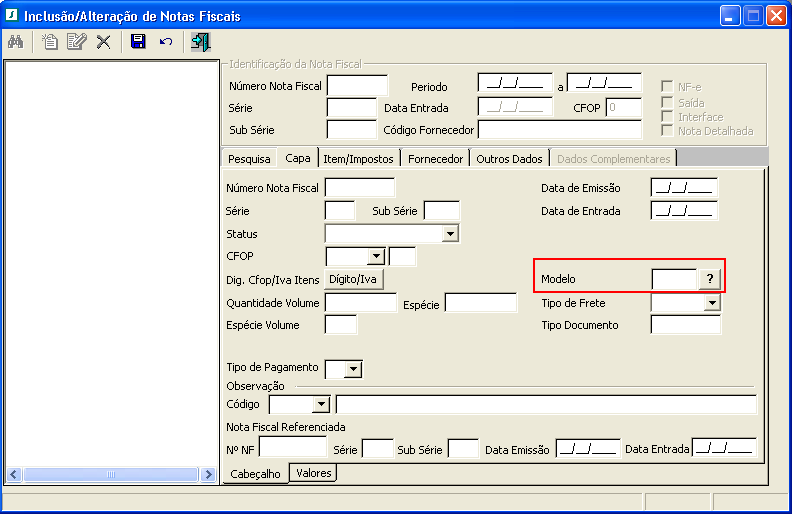Open the Status dropdown

pyautogui.click(x=450, y=234)
